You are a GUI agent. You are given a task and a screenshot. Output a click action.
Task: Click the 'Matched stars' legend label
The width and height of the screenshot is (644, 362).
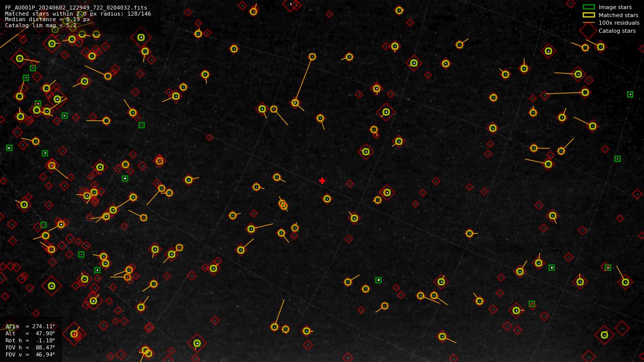(x=618, y=15)
